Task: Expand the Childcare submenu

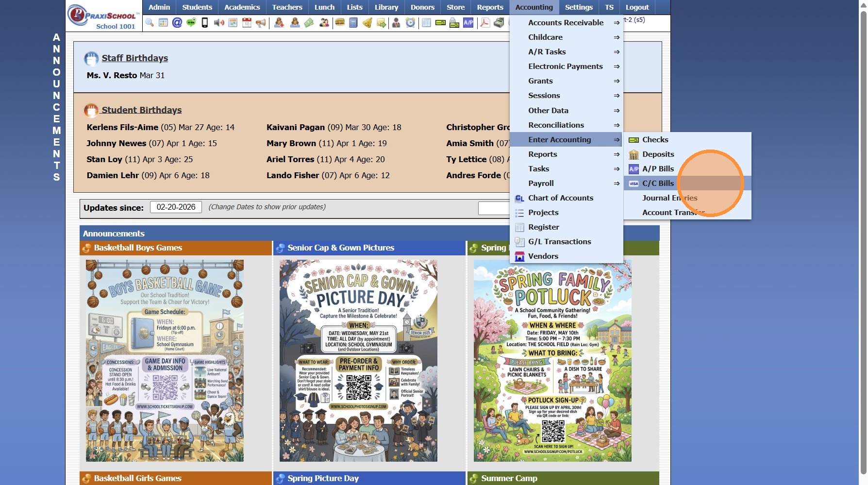Action: [x=566, y=37]
